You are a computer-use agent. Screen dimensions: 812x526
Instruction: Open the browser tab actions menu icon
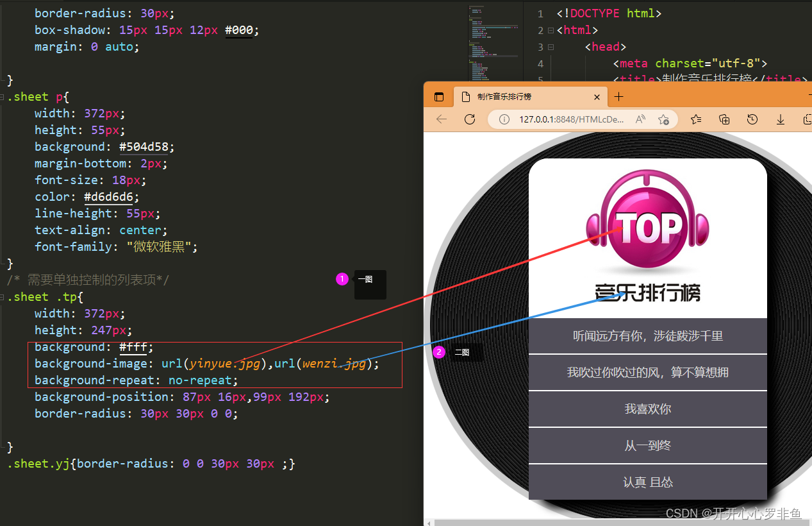(439, 97)
